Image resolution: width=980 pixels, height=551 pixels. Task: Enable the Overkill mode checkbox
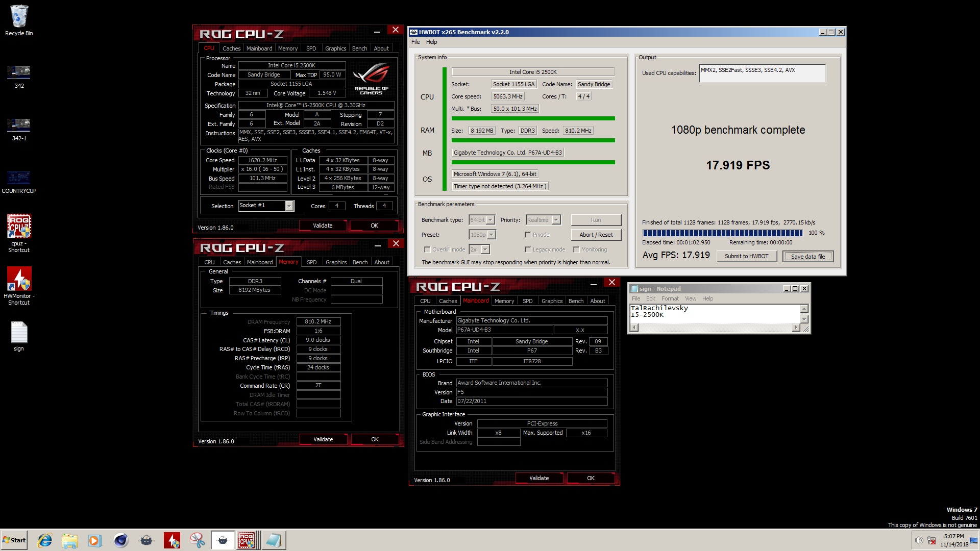point(427,249)
